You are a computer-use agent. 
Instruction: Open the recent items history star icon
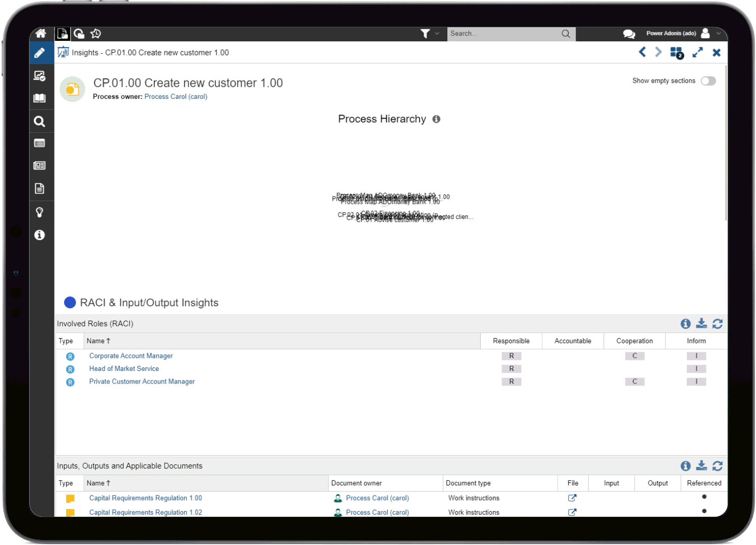(x=95, y=33)
